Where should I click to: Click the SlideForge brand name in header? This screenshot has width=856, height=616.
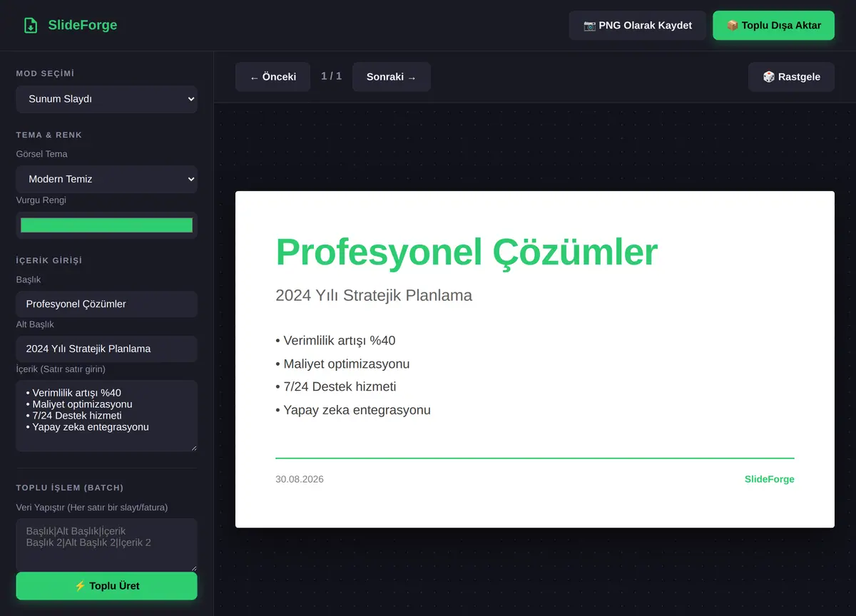(x=83, y=26)
